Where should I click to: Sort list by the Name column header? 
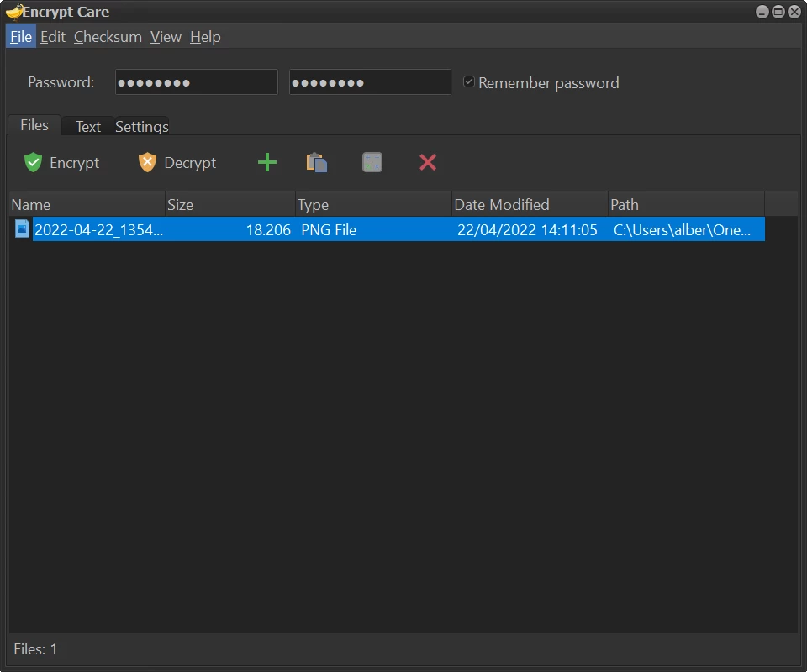[x=87, y=205]
